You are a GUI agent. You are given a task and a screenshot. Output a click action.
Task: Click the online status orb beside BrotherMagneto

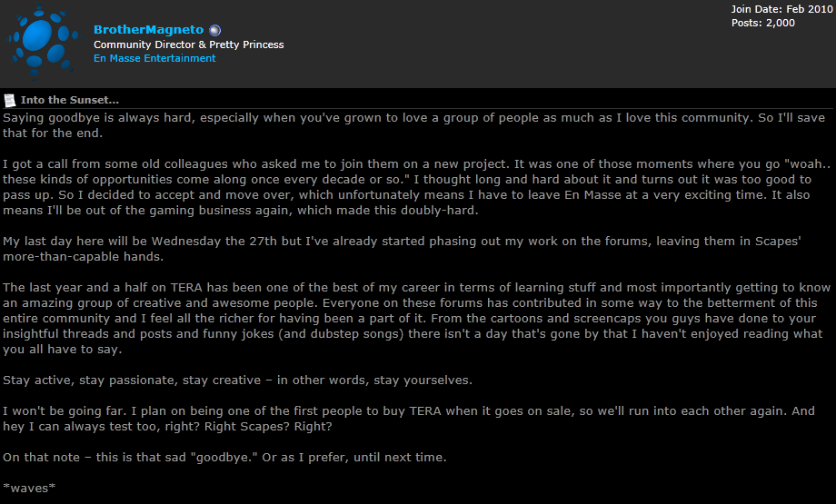click(x=214, y=30)
